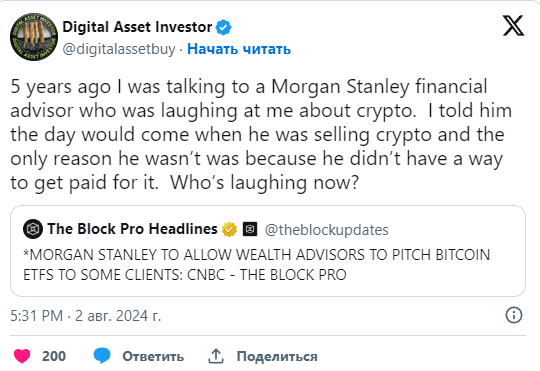Open the Twitter info circle icon

pyautogui.click(x=514, y=315)
